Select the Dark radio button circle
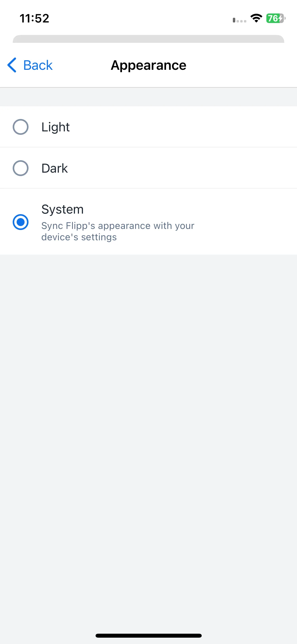This screenshot has height=644, width=297. (21, 168)
